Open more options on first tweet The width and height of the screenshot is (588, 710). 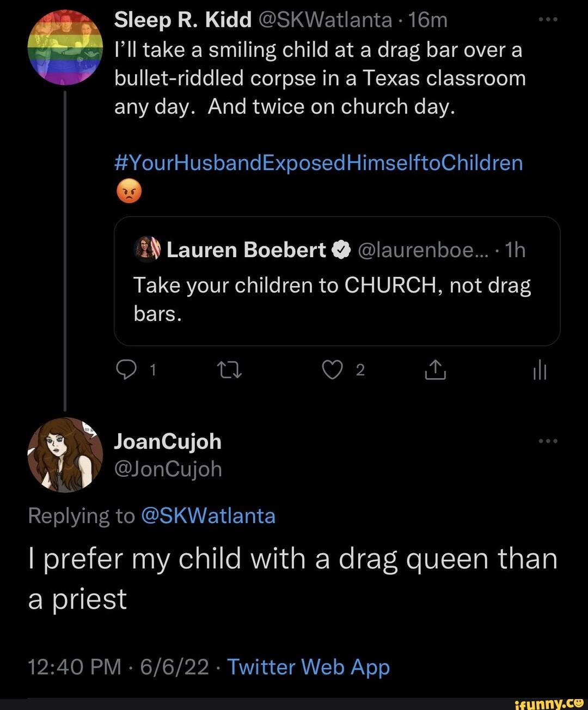[548, 20]
